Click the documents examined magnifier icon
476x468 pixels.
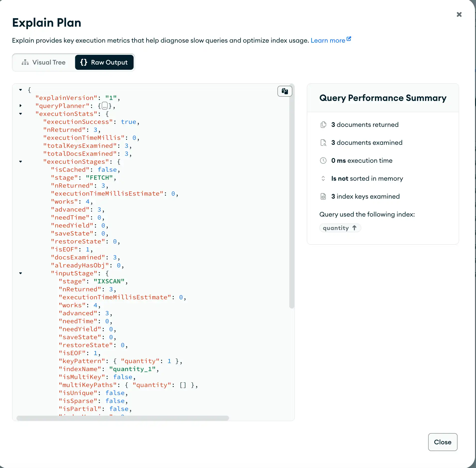coord(323,143)
